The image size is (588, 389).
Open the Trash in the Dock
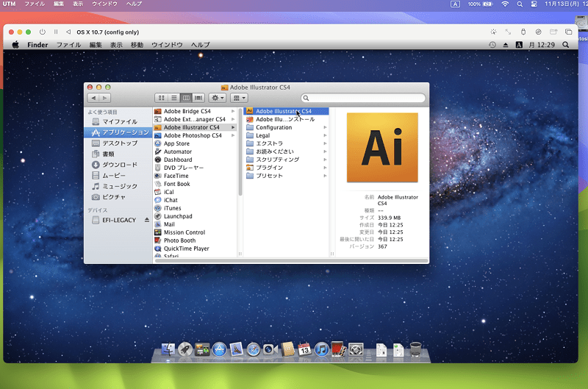415,349
